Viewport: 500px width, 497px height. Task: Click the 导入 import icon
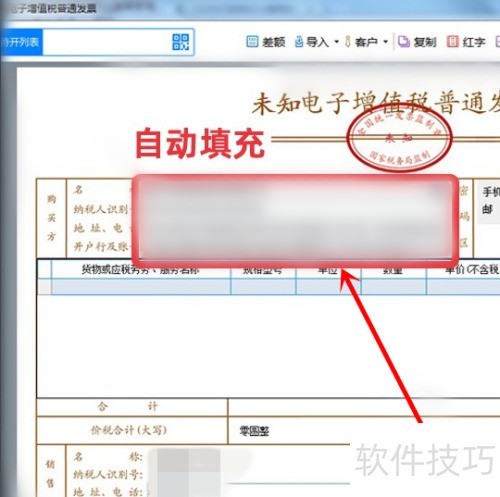[299, 42]
